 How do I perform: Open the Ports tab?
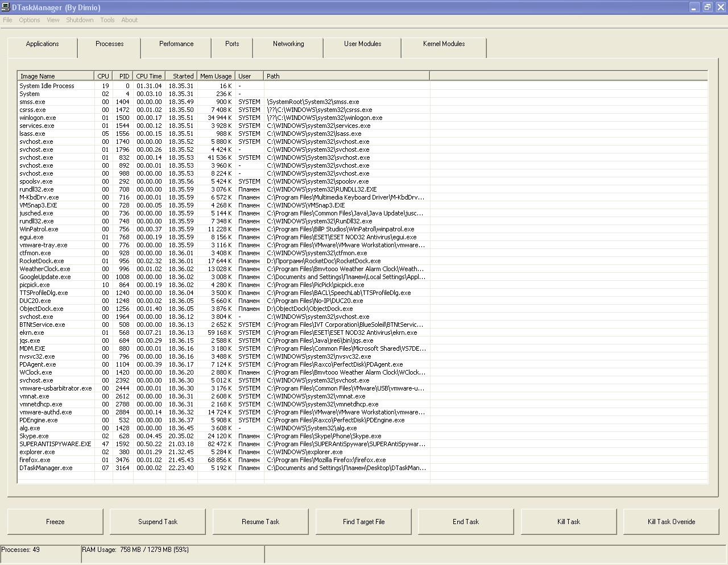coord(232,44)
